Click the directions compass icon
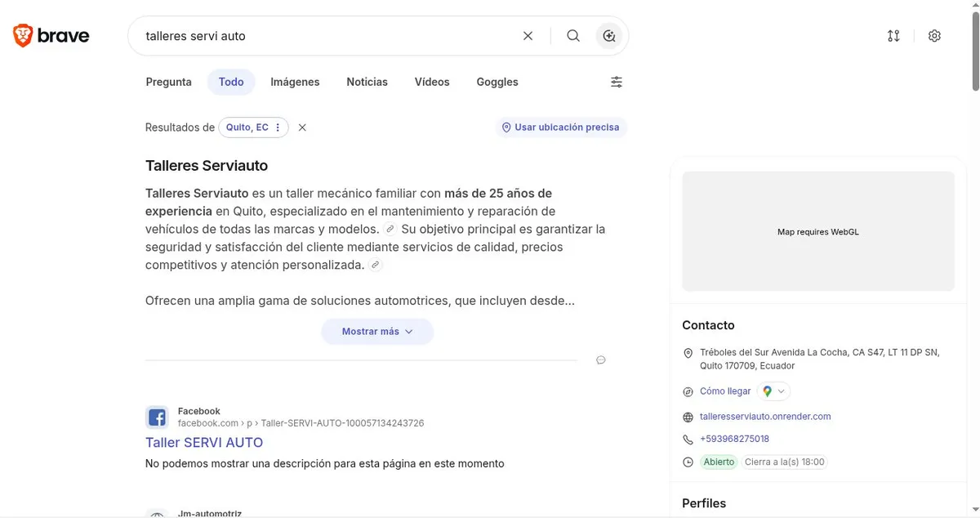The width and height of the screenshot is (980, 518). [x=688, y=391]
